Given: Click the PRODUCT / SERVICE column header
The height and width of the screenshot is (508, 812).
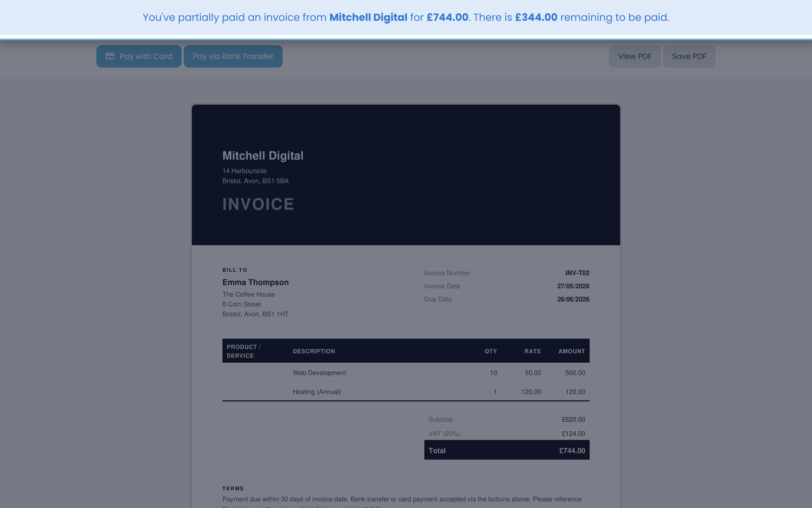Looking at the screenshot, I should [x=244, y=351].
